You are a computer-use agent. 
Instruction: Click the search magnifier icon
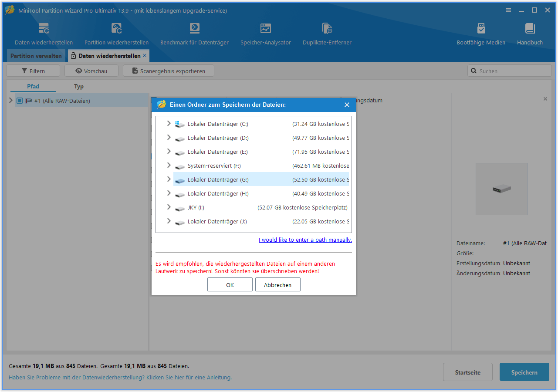473,71
